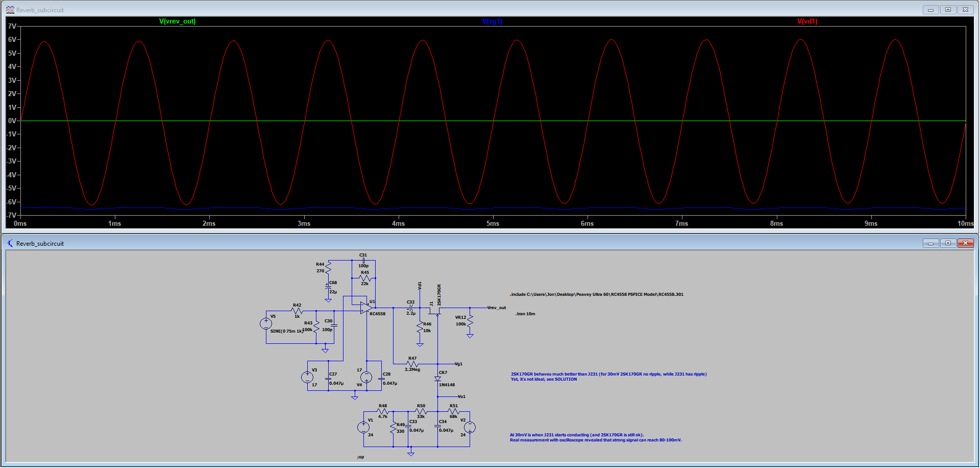
Task: Select capacitor C68 in the schematic
Action: [x=328, y=288]
